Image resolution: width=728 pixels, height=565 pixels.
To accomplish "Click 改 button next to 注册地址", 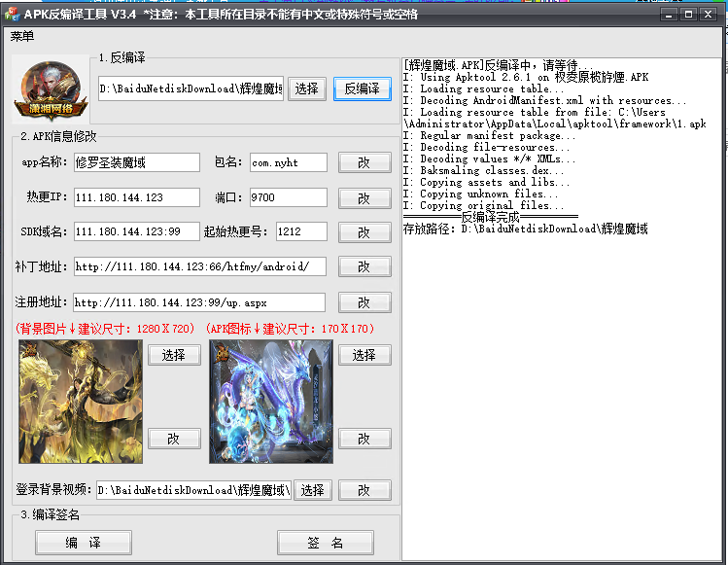I will [364, 302].
